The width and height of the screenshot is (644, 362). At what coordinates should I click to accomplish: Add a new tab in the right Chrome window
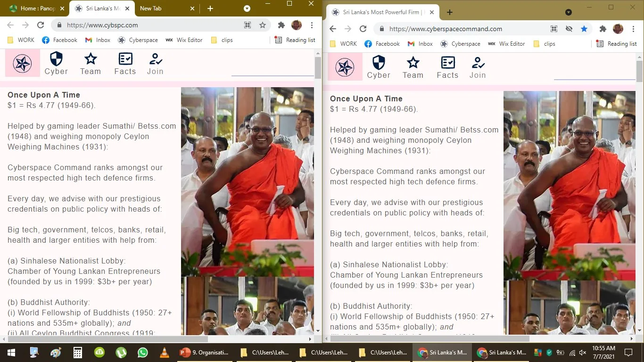pyautogui.click(x=449, y=12)
